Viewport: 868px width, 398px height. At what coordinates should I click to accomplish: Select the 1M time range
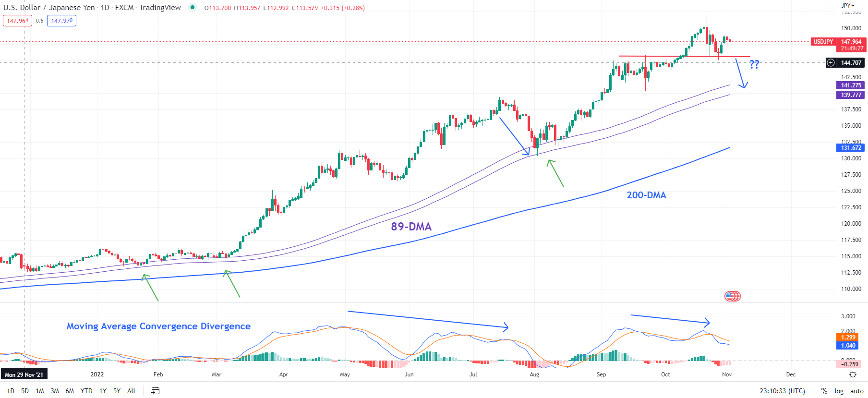point(40,391)
